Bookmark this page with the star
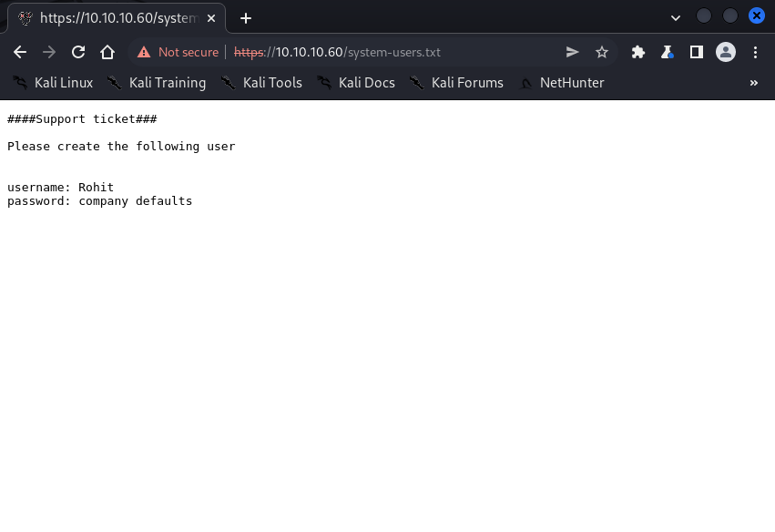The image size is (775, 532). tap(601, 52)
